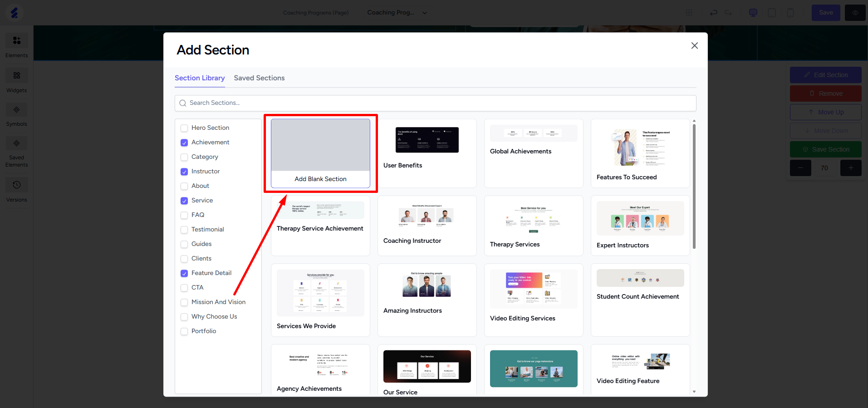This screenshot has height=408, width=868.
Task: Switch to desktop view icon
Action: coord(753,13)
